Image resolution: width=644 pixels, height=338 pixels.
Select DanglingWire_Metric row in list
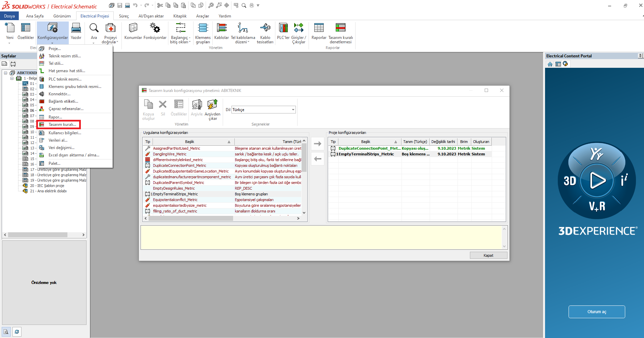tap(169, 154)
